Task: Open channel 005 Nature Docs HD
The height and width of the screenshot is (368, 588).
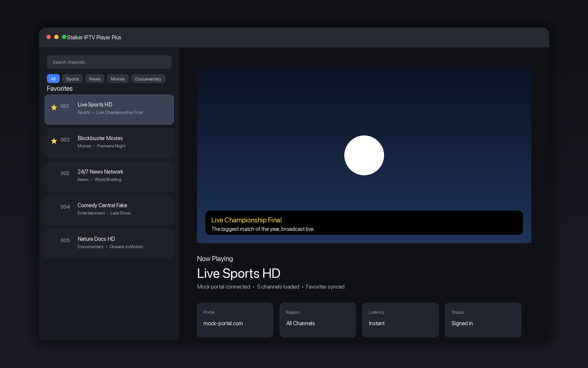Action: click(x=109, y=244)
